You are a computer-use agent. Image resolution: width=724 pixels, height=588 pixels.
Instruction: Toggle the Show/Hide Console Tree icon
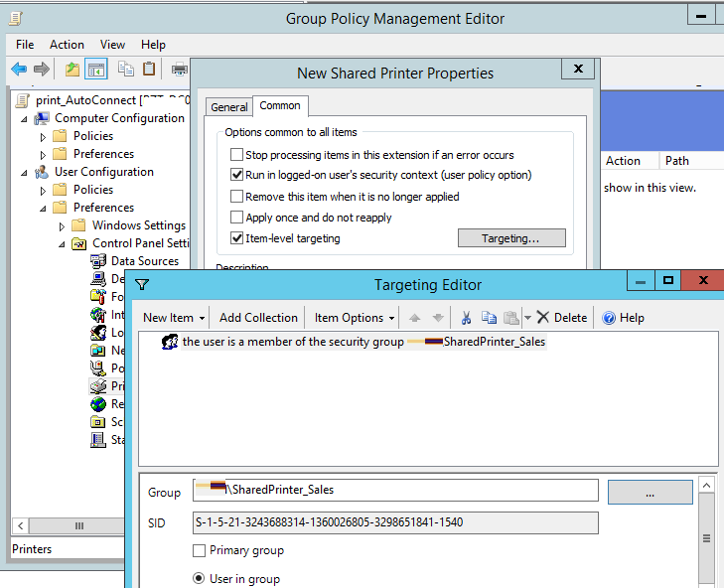96,69
